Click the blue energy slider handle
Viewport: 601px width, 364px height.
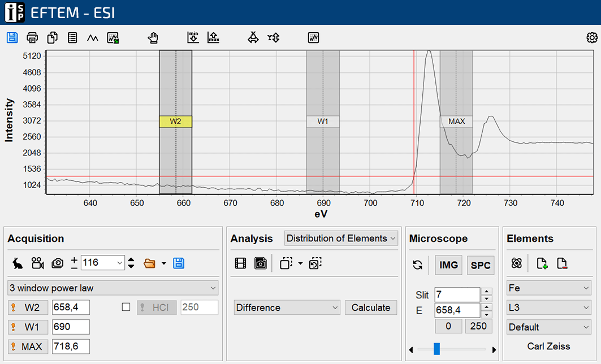pyautogui.click(x=436, y=349)
